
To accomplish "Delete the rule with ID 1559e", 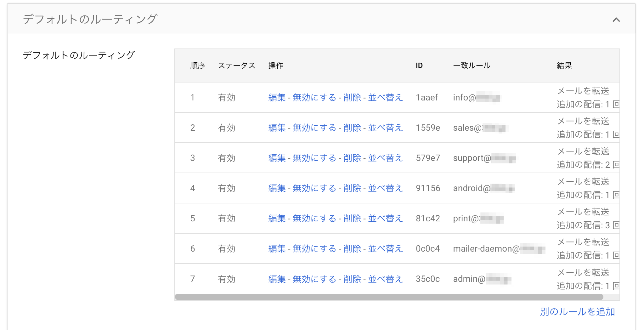I will point(353,128).
